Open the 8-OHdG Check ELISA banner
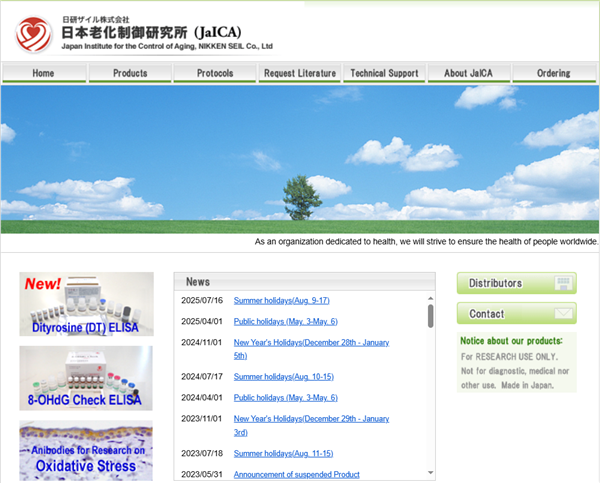This screenshot has width=600, height=483. pos(86,378)
